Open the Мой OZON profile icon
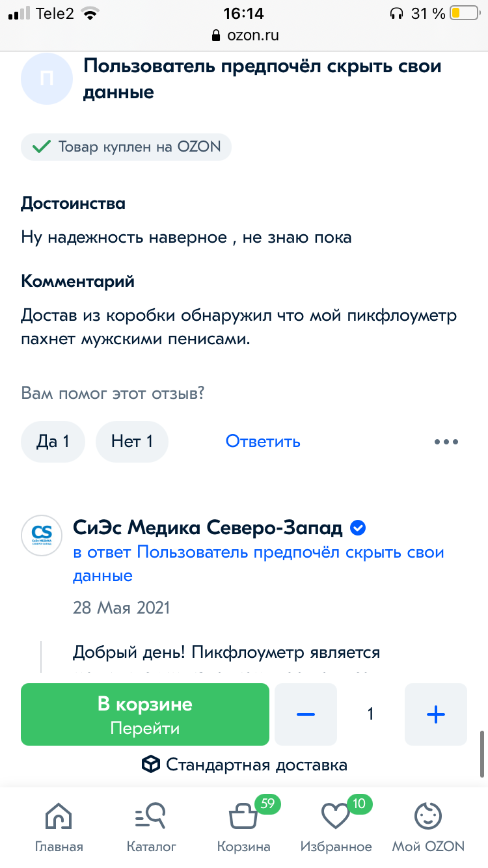488x868 pixels. [428, 816]
